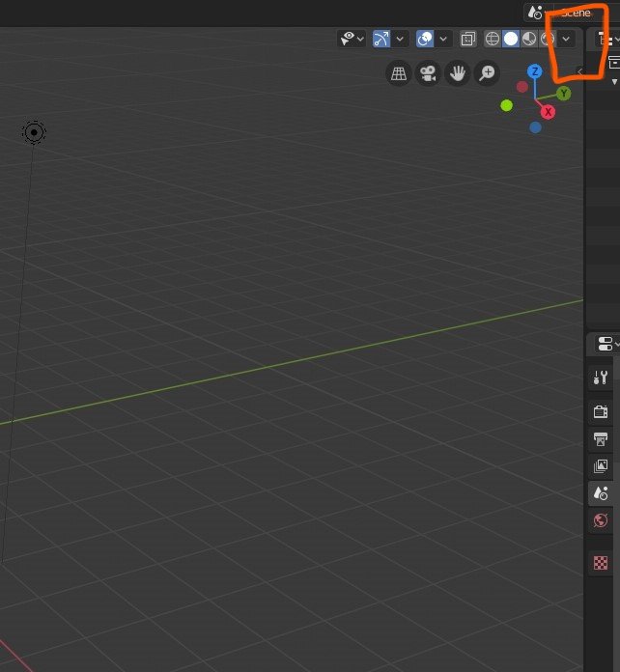Switch to wireframe viewport shading
The width and height of the screenshot is (620, 672).
(x=493, y=39)
